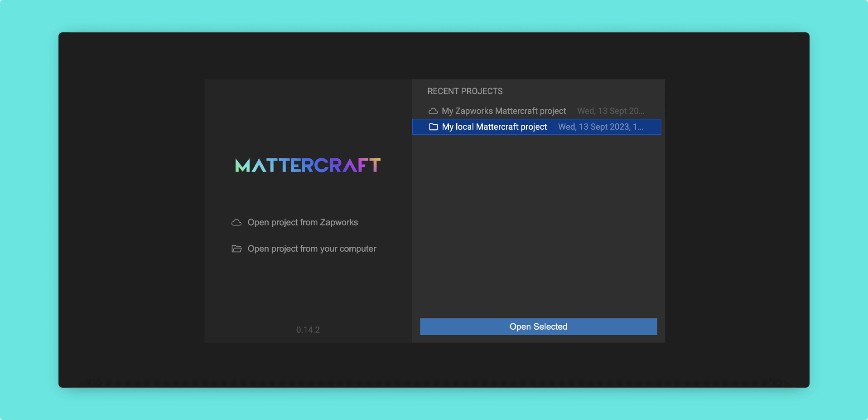Image resolution: width=868 pixels, height=420 pixels.
Task: Click the Open Selected button
Action: (538, 327)
